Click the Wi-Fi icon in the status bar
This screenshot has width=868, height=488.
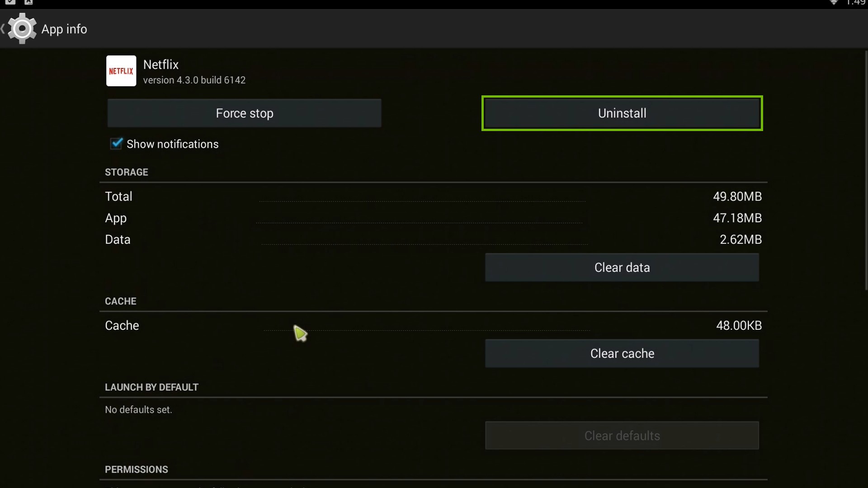click(x=834, y=3)
